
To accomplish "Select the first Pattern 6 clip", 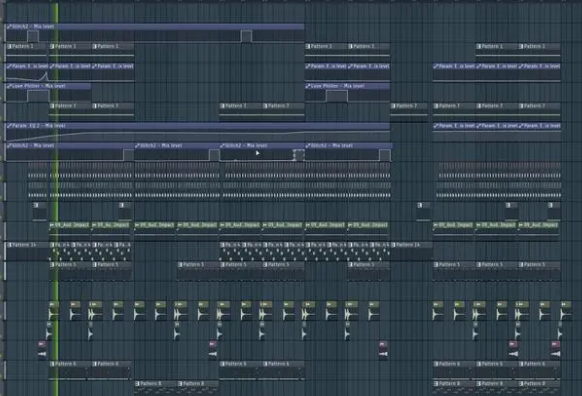I will 70,370.
